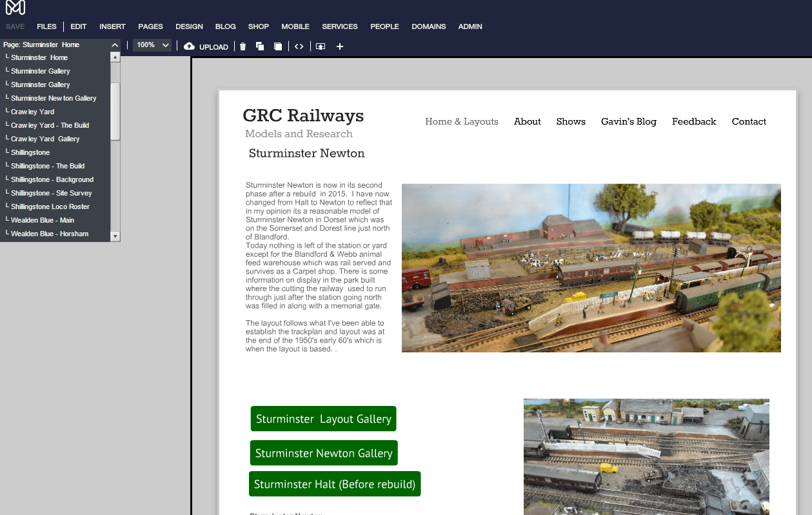
Task: Select Crawley Yard - The Build page
Action: tap(50, 125)
